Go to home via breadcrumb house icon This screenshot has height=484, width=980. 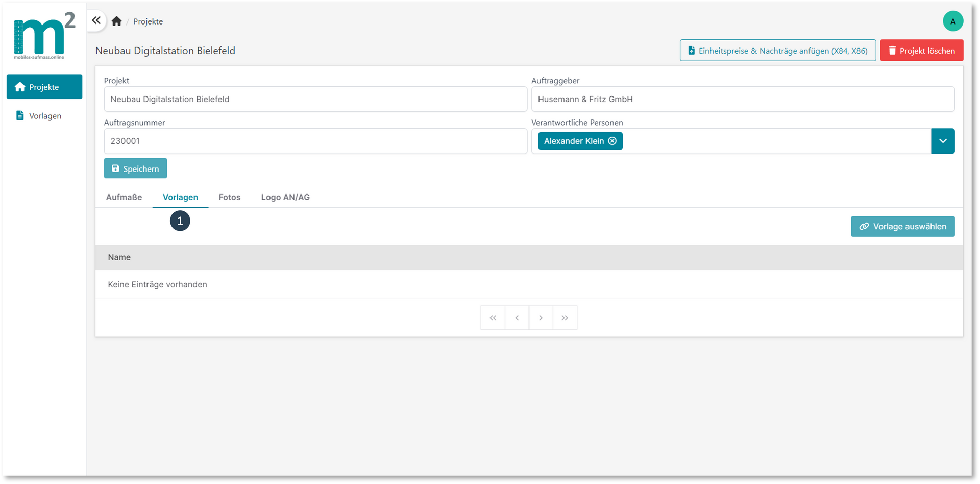click(x=117, y=21)
